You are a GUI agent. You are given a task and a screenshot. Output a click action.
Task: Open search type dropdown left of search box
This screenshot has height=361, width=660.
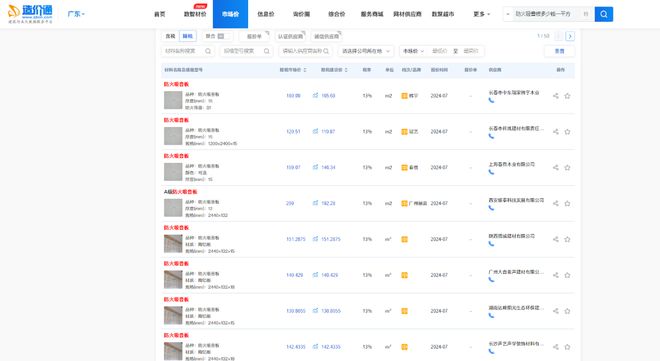point(508,14)
